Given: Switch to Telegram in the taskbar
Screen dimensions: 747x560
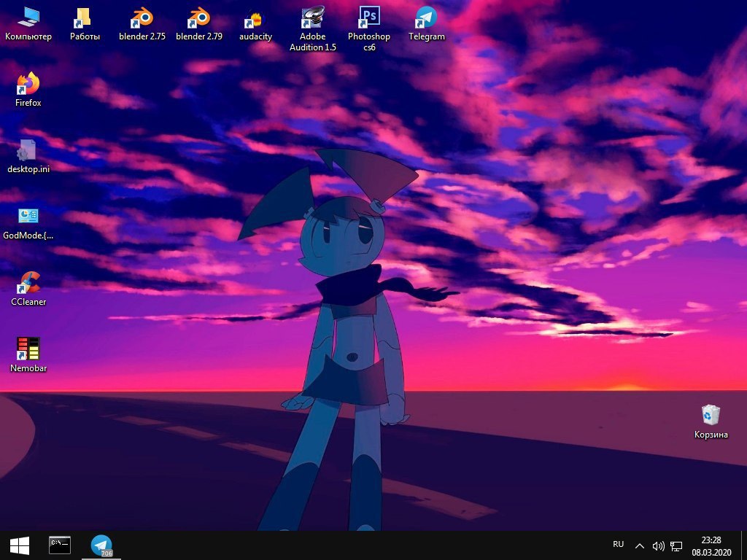Looking at the screenshot, I should pyautogui.click(x=101, y=545).
